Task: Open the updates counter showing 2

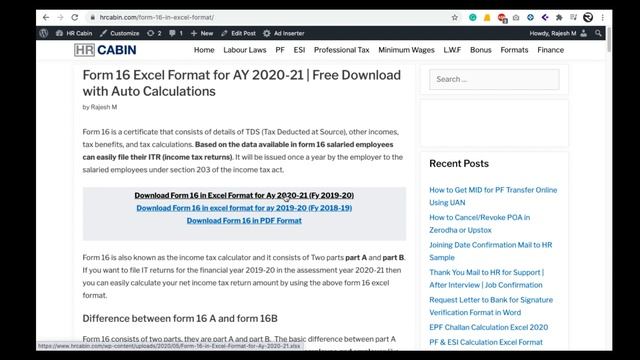Action: pyautogui.click(x=154, y=33)
